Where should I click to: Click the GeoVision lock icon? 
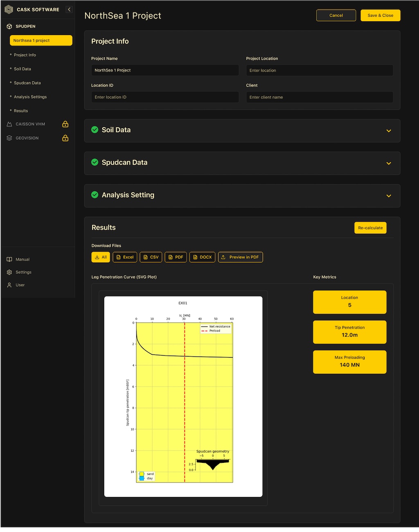[x=65, y=138]
